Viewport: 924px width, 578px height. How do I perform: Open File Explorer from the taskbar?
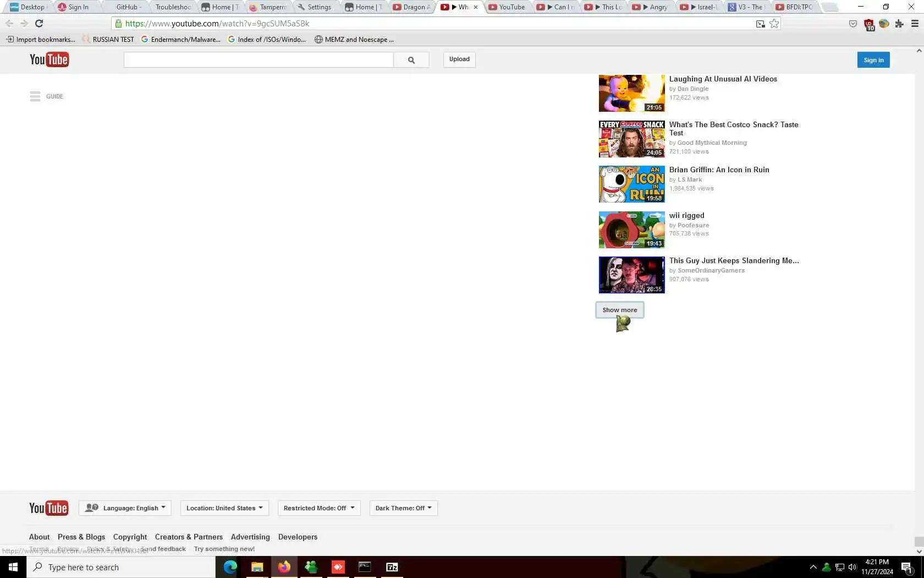(257, 567)
